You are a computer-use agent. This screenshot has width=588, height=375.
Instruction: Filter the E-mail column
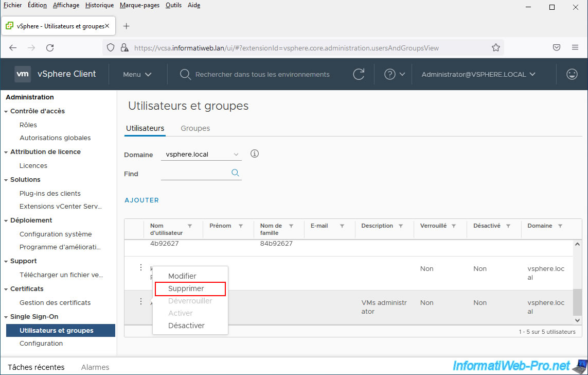[x=342, y=226]
